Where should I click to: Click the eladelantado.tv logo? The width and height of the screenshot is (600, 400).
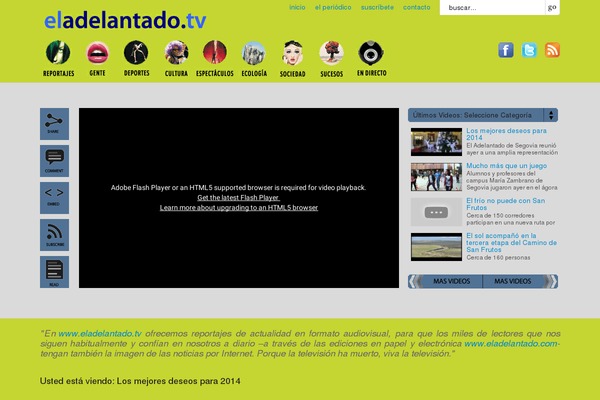(x=125, y=20)
